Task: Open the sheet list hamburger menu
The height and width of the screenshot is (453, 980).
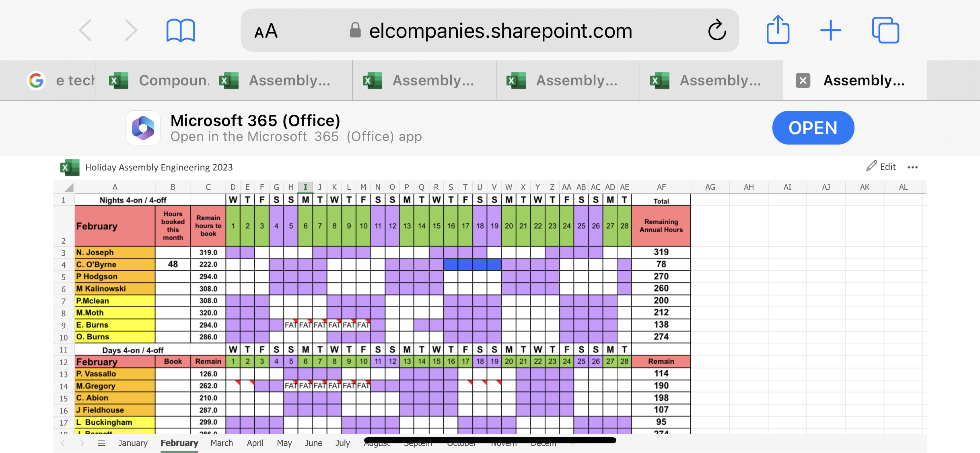Action: [101, 443]
